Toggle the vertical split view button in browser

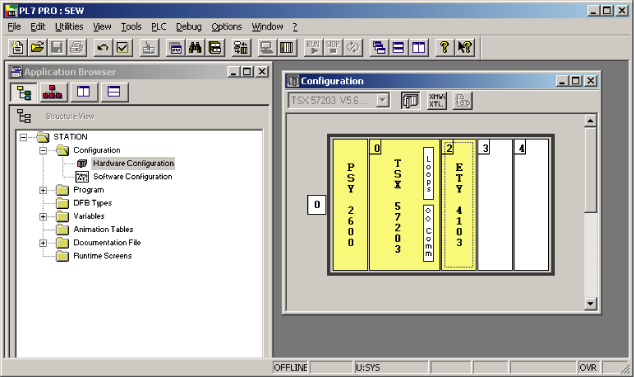(x=84, y=92)
